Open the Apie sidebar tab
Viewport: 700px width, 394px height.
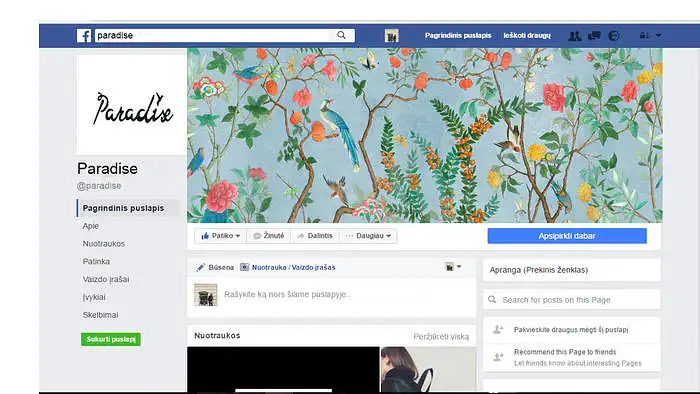(x=91, y=226)
